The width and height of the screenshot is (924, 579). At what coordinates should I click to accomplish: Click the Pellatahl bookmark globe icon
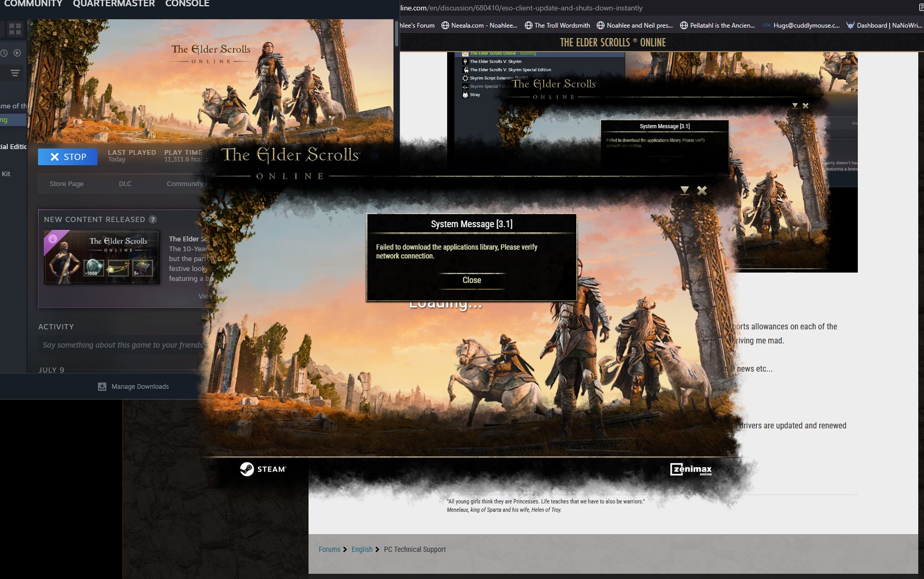tap(684, 25)
